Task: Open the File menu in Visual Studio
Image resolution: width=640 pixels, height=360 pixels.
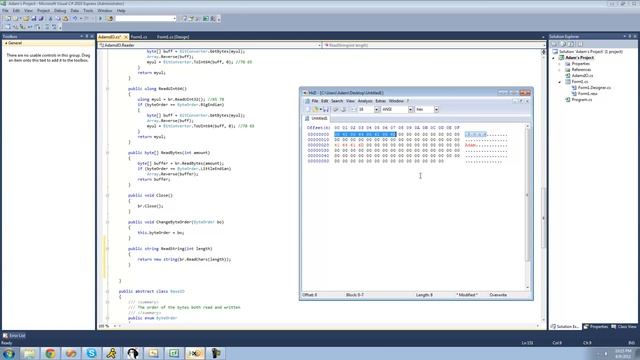Action: tap(5, 11)
